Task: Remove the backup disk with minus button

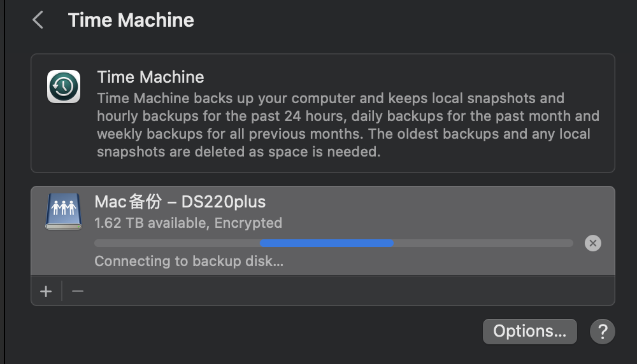Action: coord(78,291)
